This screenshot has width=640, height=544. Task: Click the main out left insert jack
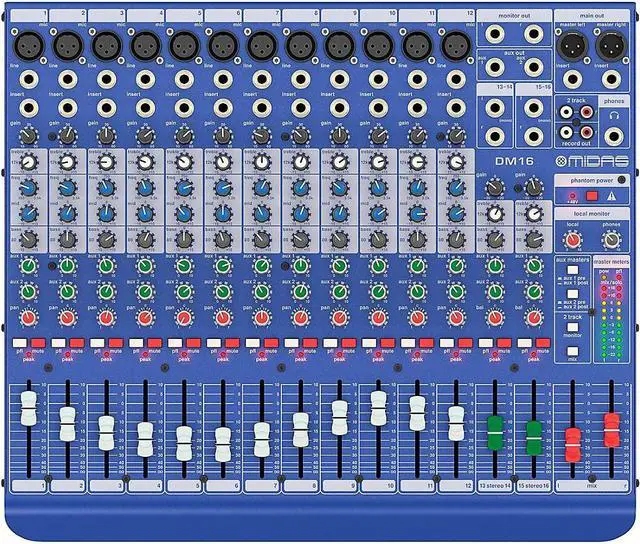pyautogui.click(x=573, y=79)
